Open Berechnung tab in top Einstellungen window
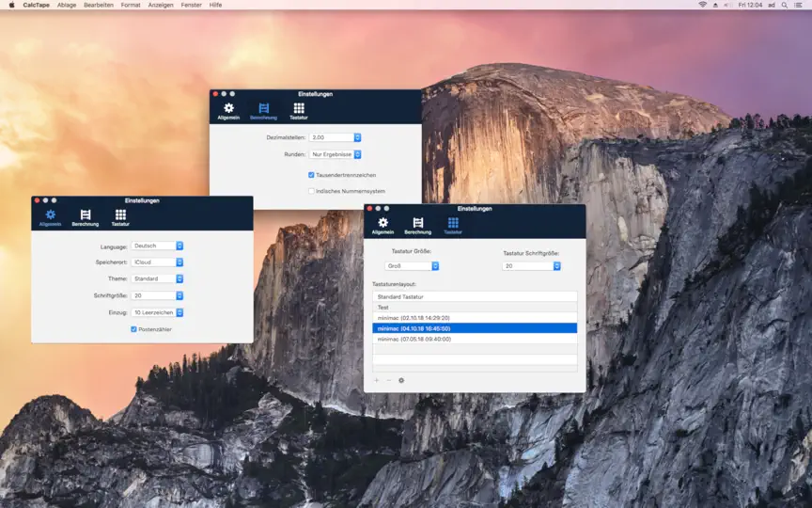 point(263,111)
